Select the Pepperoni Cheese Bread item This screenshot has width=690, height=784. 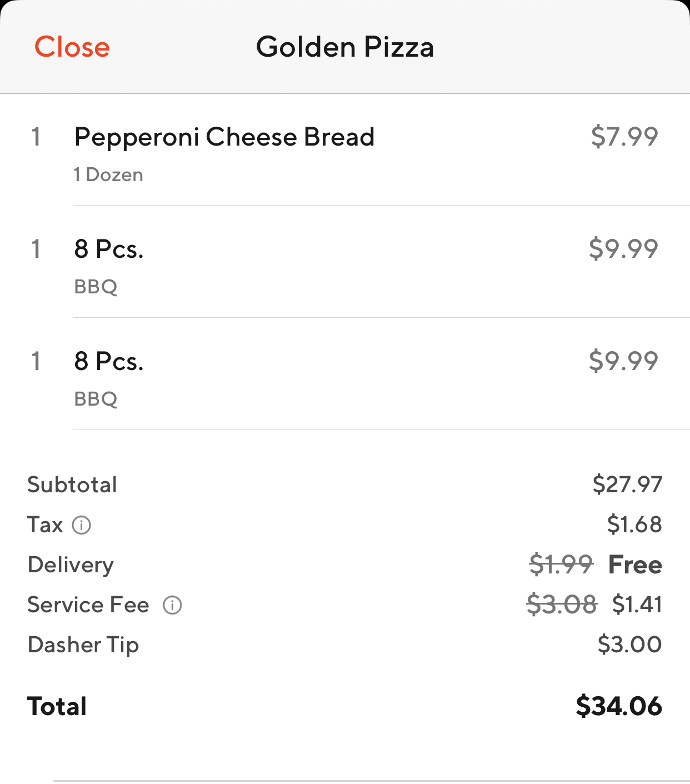[x=224, y=137]
